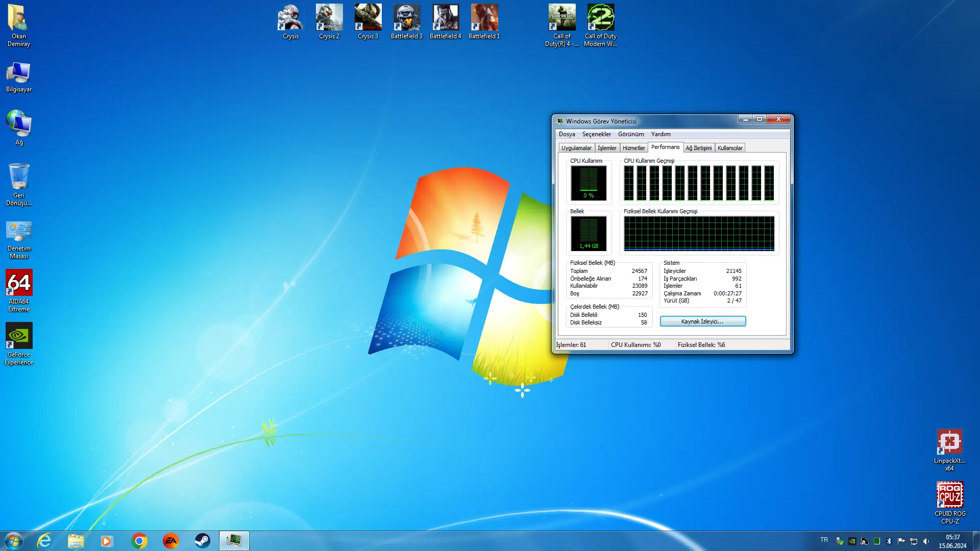Switch to the Hizmetler tab

click(x=633, y=148)
